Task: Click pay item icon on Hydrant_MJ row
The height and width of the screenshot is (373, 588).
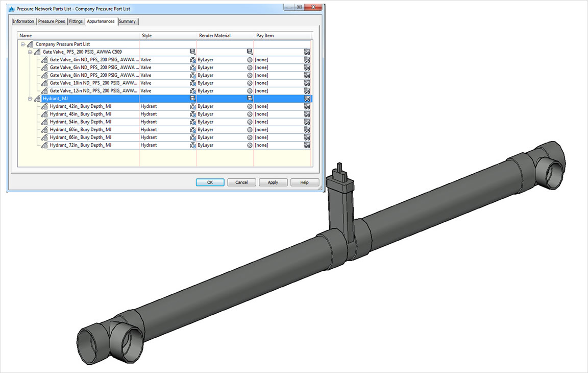Action: pos(307,99)
